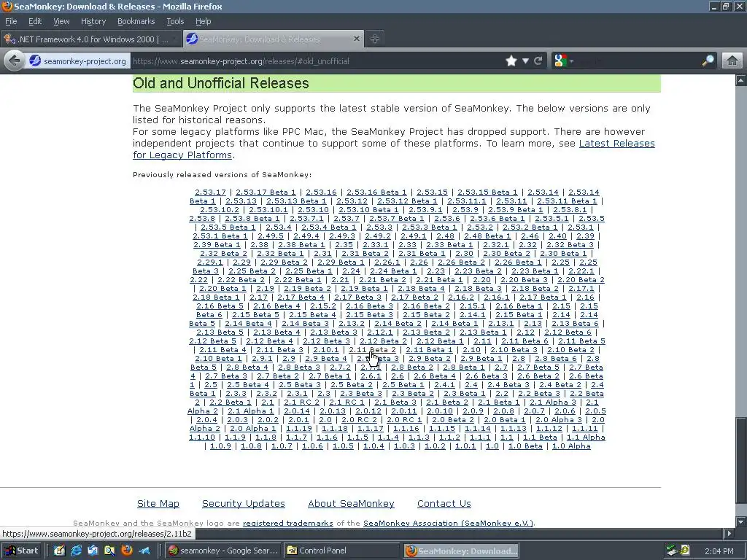Open the 2.49.5 release link
The width and height of the screenshot is (747, 560).
[x=270, y=236]
